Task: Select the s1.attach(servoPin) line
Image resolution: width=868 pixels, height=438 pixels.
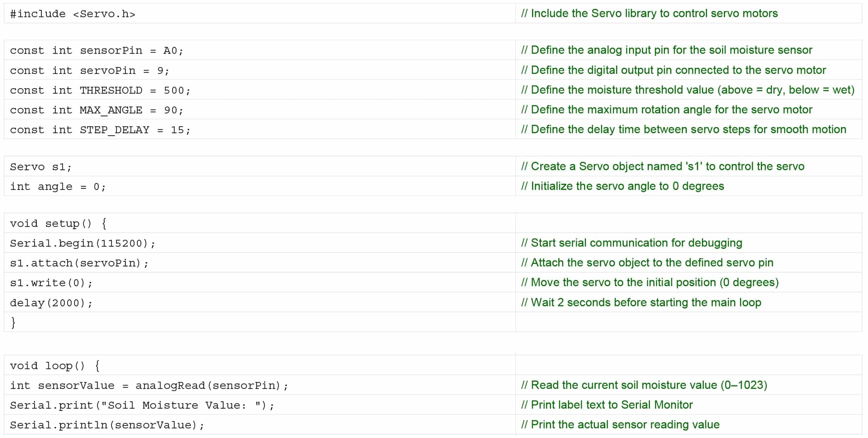Action: click(x=79, y=263)
